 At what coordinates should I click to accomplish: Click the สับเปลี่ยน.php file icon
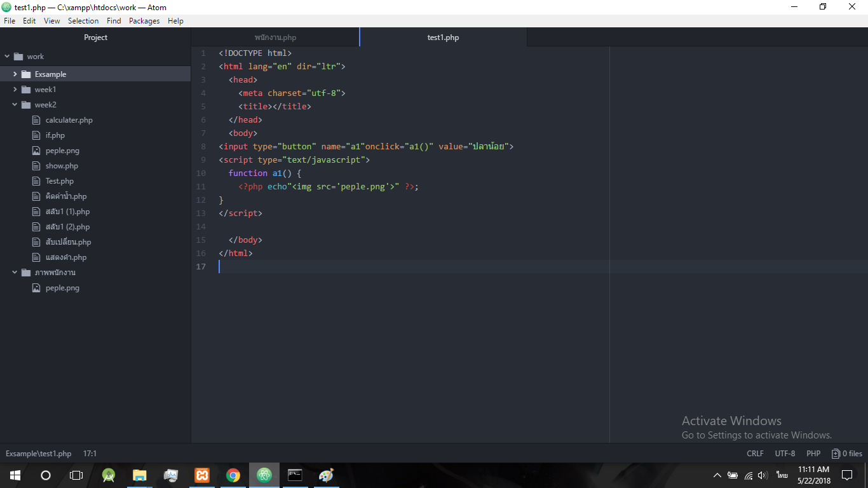point(36,242)
